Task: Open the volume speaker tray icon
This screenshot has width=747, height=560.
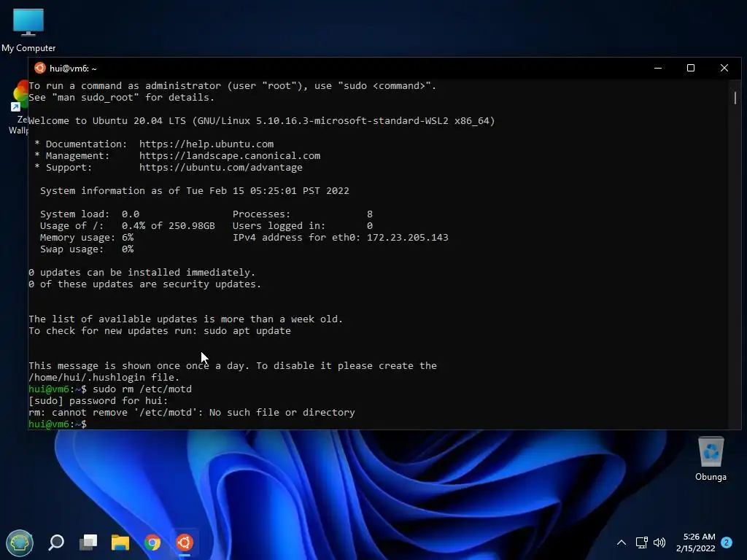Action: coord(659,542)
